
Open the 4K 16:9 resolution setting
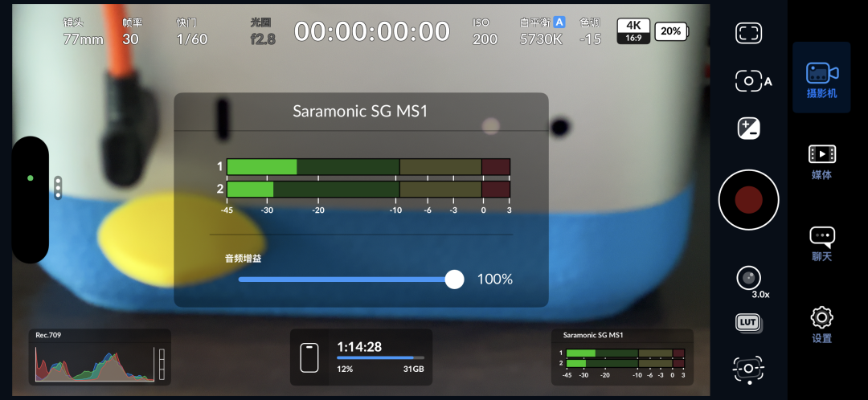click(633, 31)
